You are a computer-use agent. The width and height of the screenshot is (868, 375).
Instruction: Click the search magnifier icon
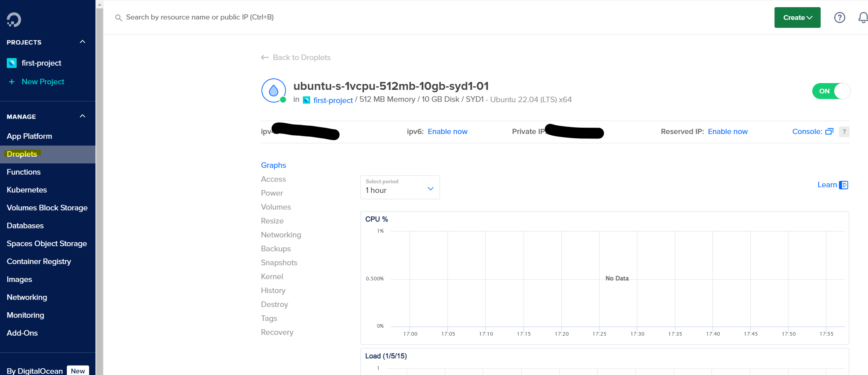click(119, 17)
